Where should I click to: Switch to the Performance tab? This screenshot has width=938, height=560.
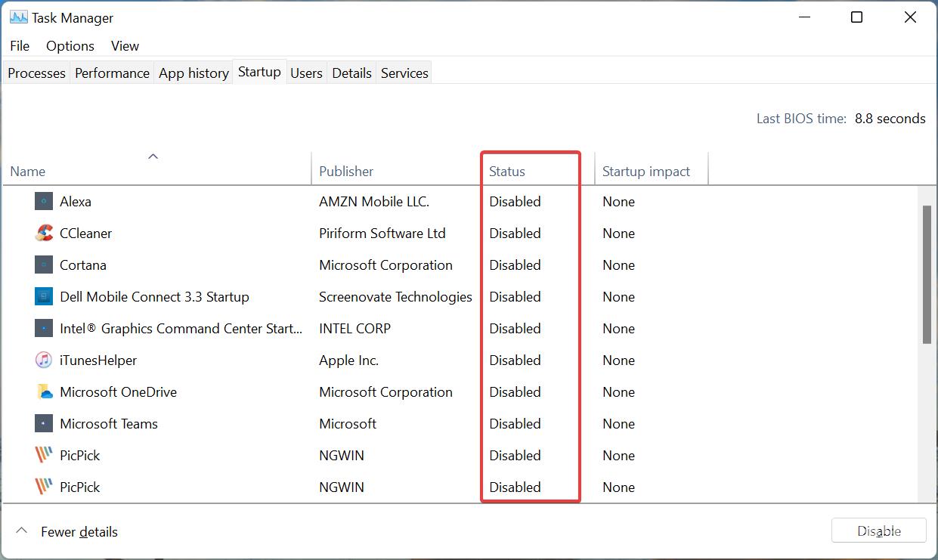(x=112, y=73)
